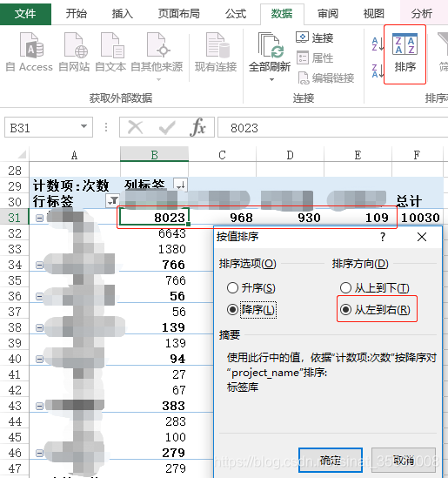This screenshot has width=448, height=478.
Task: Open existing connections (现有连接)
Action: [x=216, y=52]
